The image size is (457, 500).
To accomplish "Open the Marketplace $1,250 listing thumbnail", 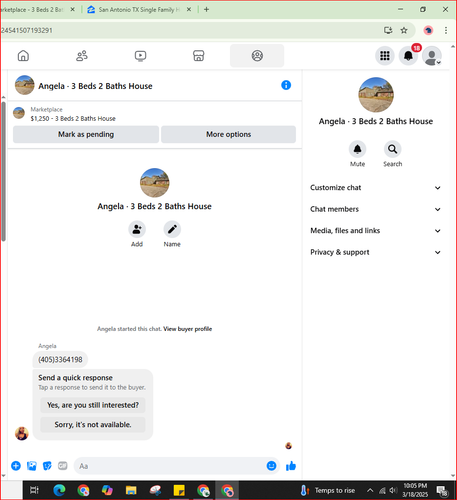I will [x=19, y=113].
